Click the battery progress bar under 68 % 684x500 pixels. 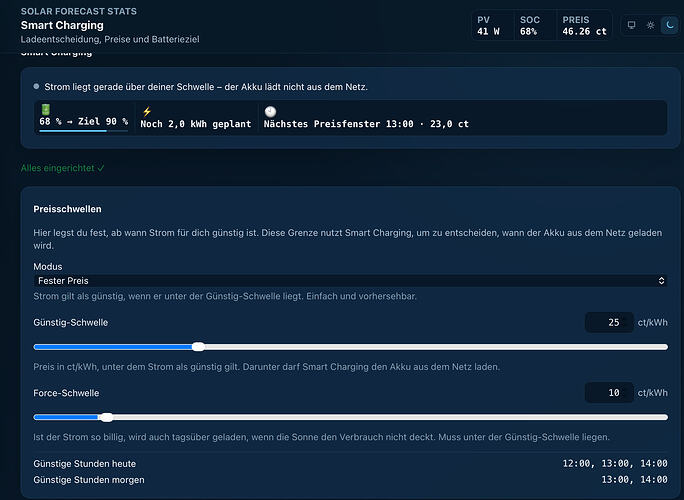tap(83, 130)
